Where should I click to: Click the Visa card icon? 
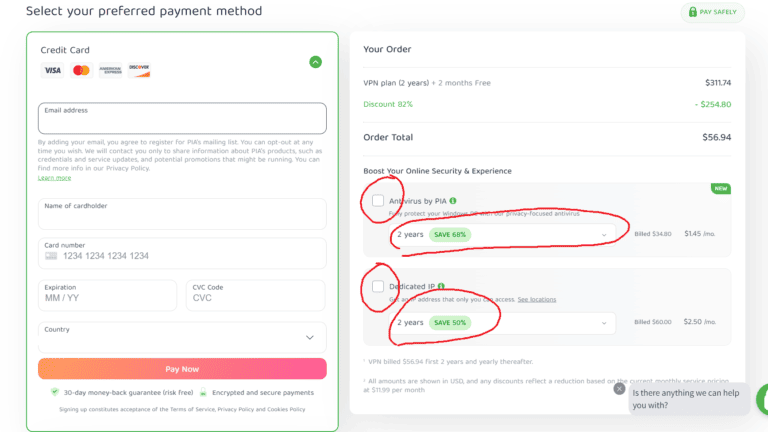pos(52,70)
